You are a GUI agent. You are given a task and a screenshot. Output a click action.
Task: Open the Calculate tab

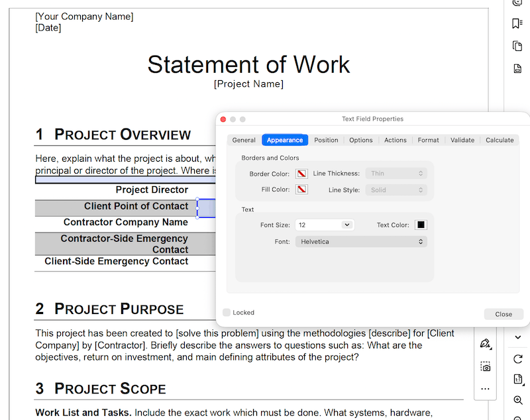pyautogui.click(x=500, y=140)
